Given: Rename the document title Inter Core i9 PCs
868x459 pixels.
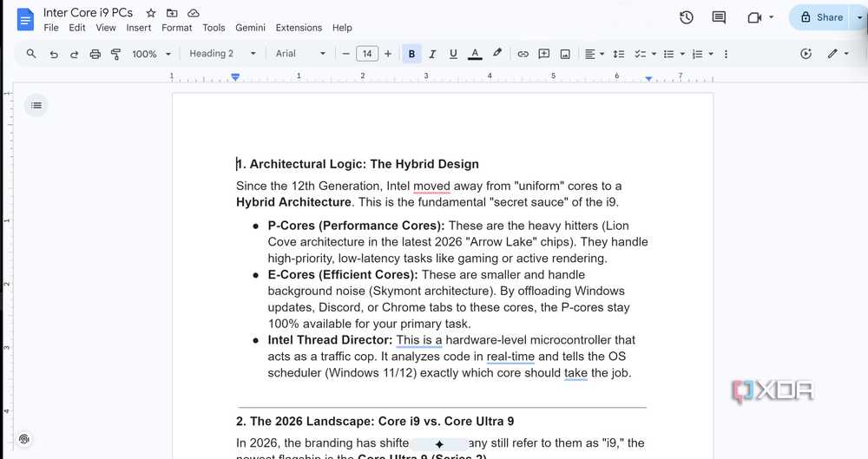Looking at the screenshot, I should 88,13.
